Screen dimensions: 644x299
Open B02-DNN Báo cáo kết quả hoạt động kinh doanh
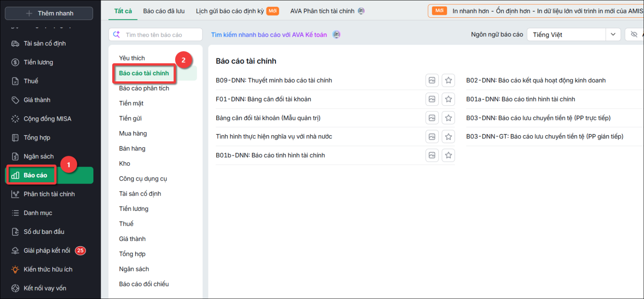pyautogui.click(x=536, y=80)
